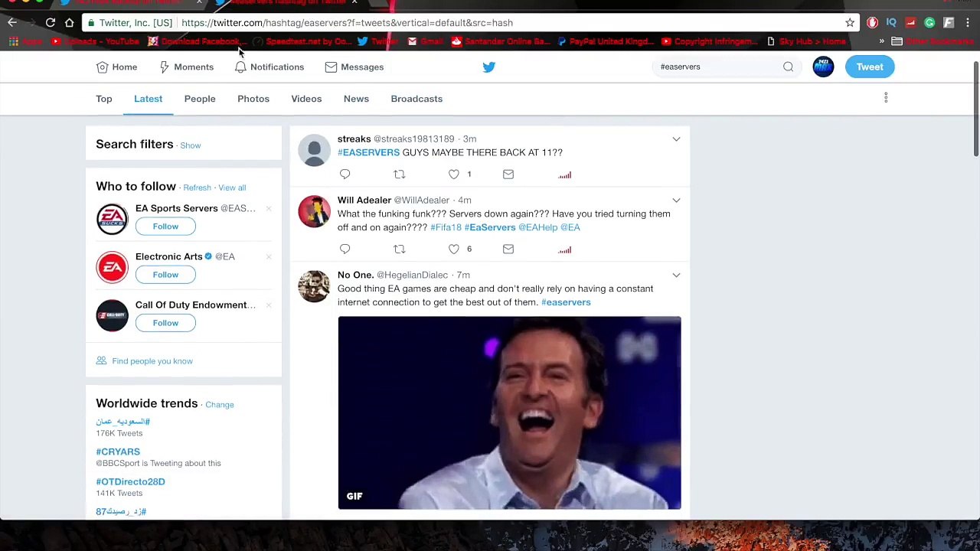Viewport: 980px width, 551px height.
Task: Click the Twitter bird logo
Action: [x=489, y=67]
